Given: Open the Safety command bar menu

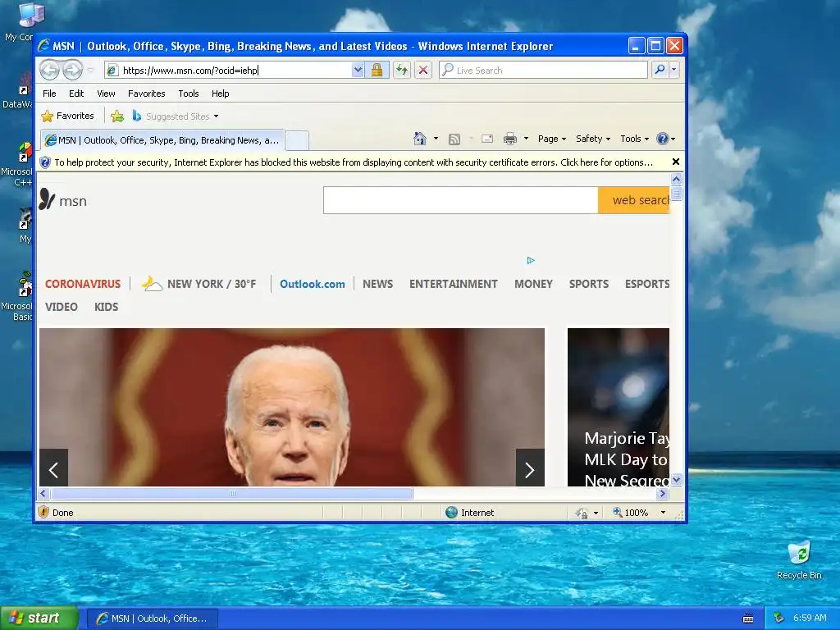Looking at the screenshot, I should (x=592, y=139).
